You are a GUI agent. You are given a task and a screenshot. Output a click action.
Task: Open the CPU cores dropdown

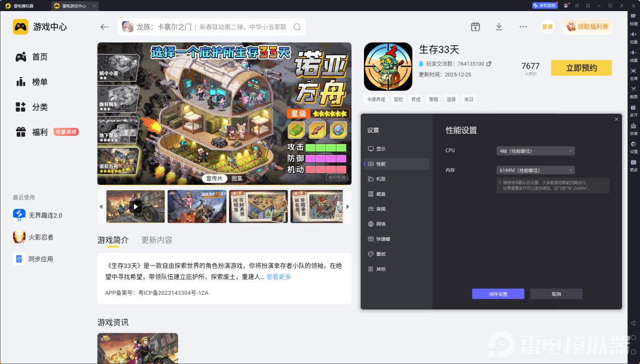pyautogui.click(x=536, y=151)
